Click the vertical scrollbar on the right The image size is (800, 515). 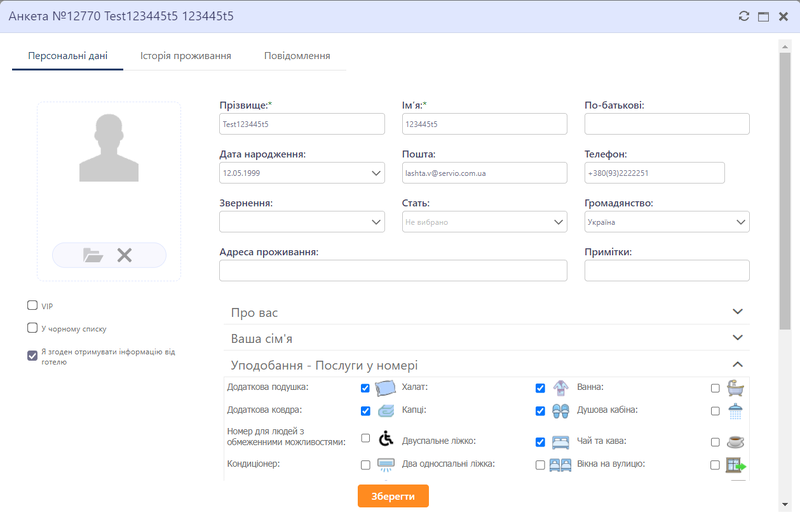785,200
